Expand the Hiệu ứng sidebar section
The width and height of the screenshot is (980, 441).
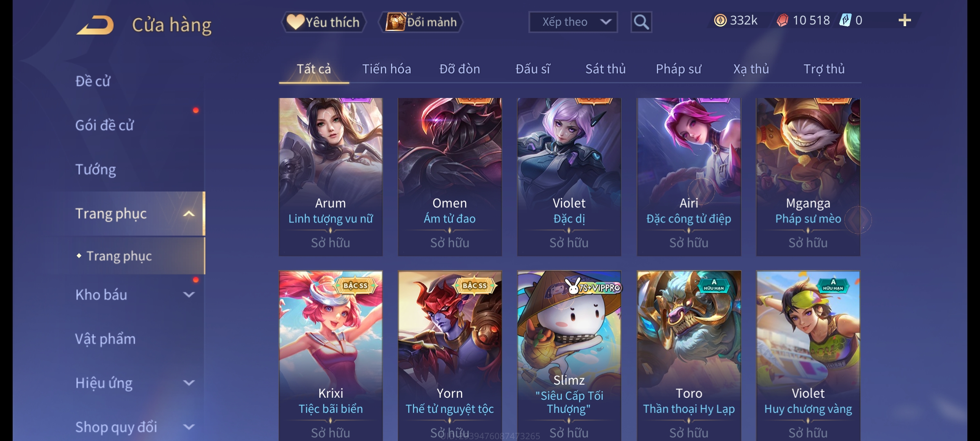pos(189,383)
